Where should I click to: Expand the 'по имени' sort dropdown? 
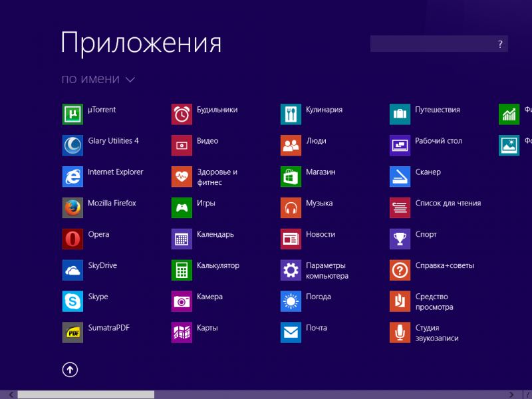(x=98, y=79)
